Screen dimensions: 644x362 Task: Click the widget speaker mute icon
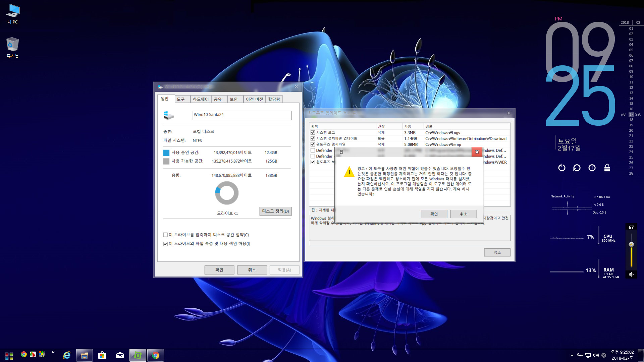tap(631, 275)
